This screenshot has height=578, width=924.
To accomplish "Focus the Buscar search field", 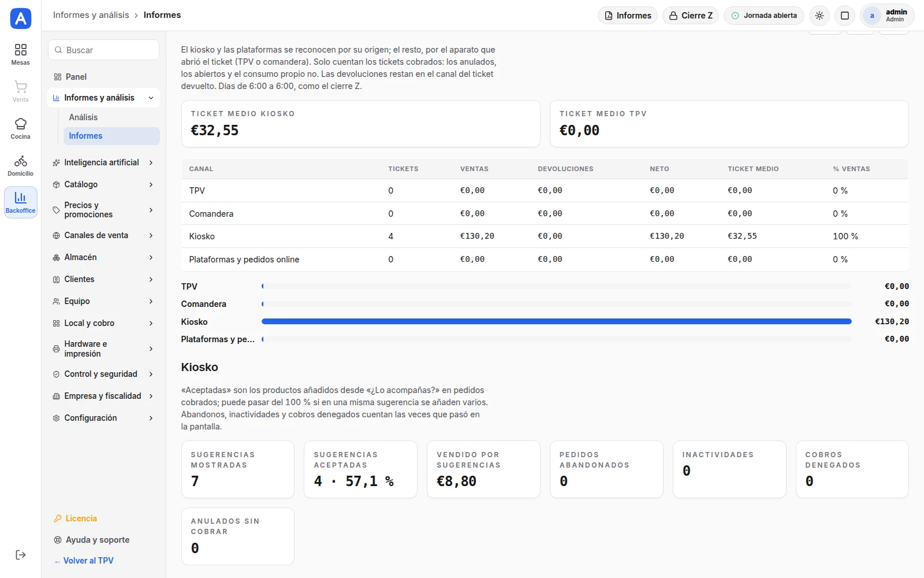I will click(103, 50).
